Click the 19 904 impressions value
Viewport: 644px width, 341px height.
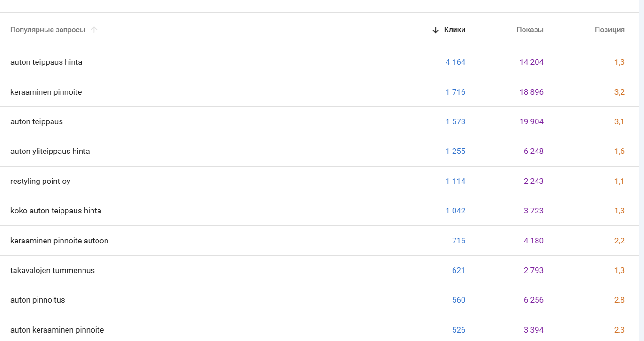coord(531,122)
